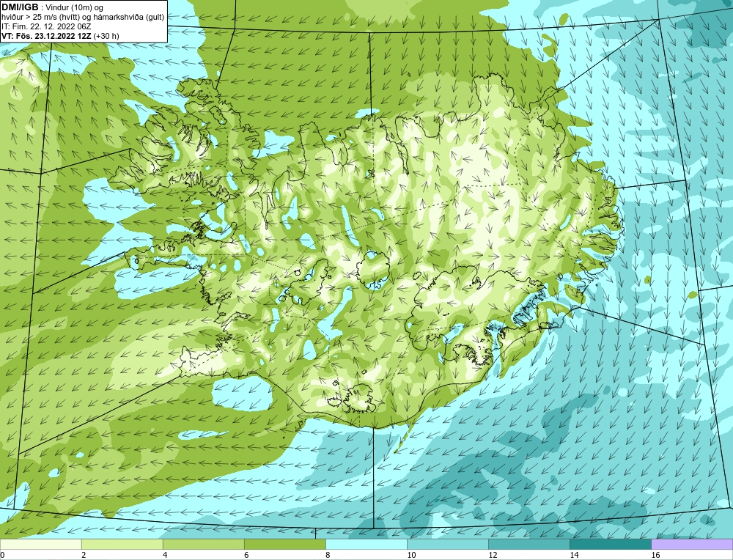733x560 pixels.
Task: Click the 6–8 m/s dark green legend swatch
Action: click(x=284, y=545)
